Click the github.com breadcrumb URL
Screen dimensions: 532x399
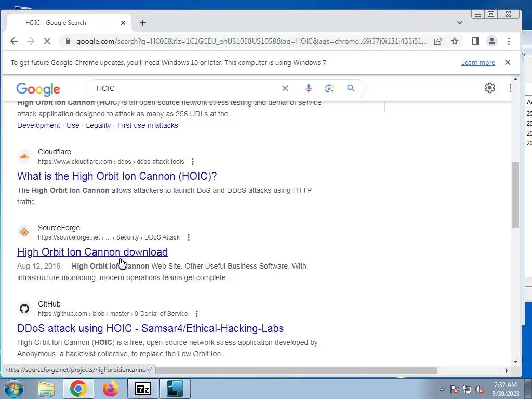(113, 314)
